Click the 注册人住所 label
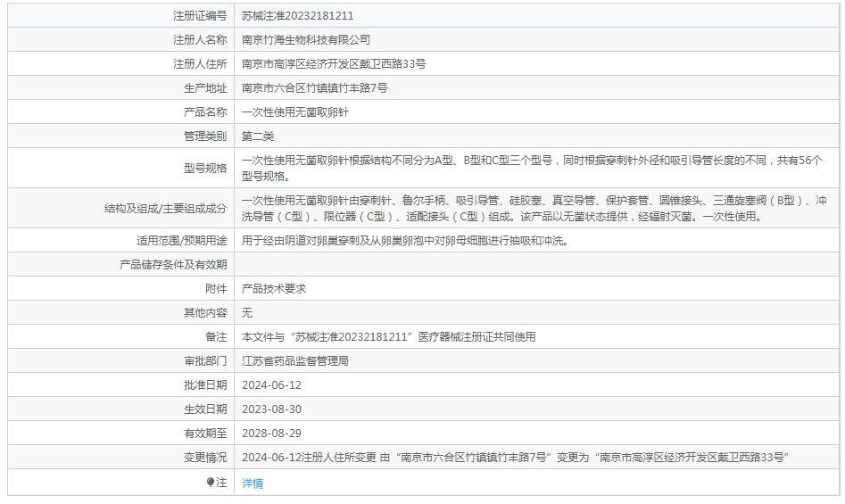 [x=200, y=64]
